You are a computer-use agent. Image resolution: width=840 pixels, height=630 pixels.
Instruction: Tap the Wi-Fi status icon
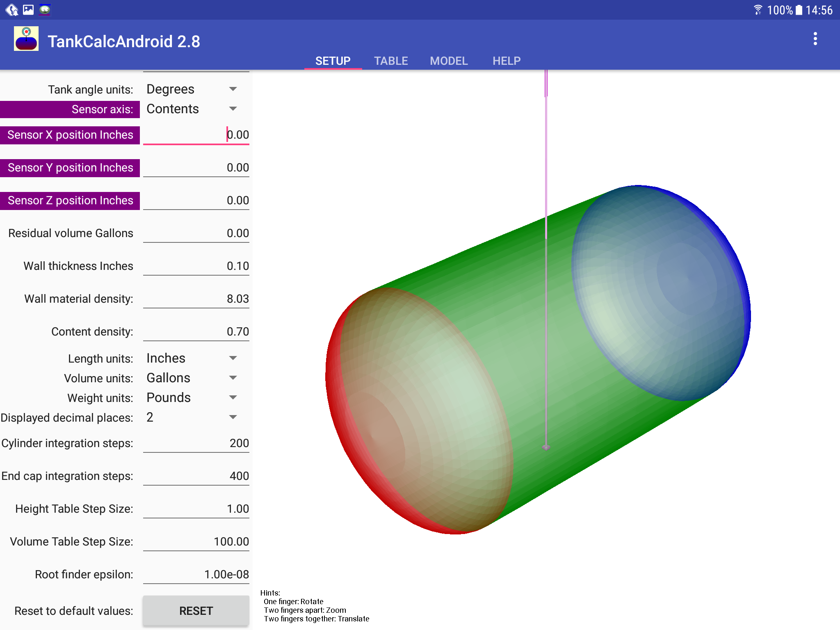click(758, 9)
